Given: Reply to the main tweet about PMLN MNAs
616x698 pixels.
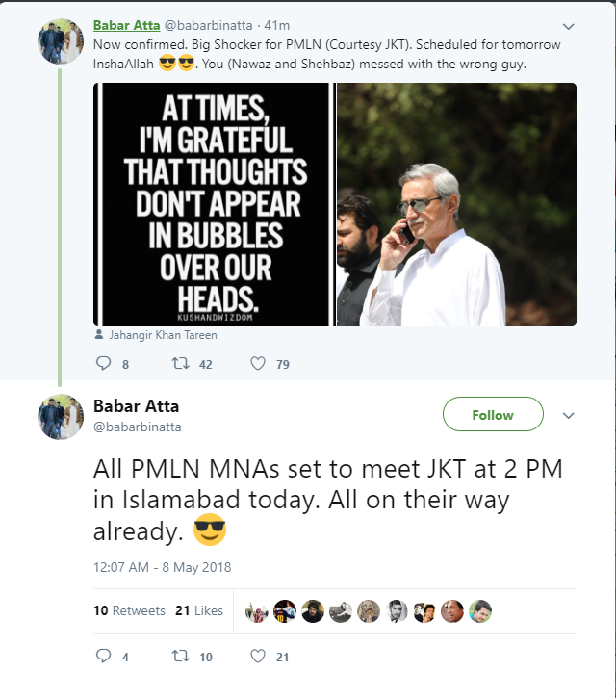Looking at the screenshot, I should point(106,657).
